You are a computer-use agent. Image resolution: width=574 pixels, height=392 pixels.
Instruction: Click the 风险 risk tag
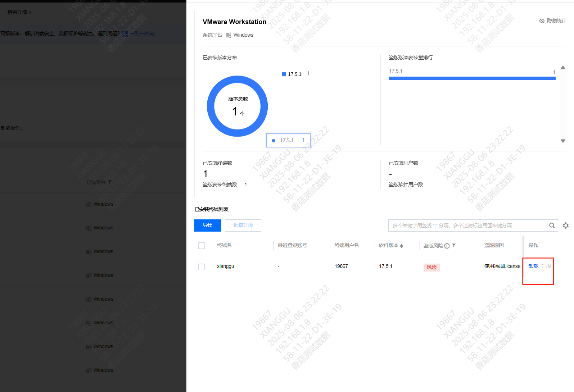point(431,267)
